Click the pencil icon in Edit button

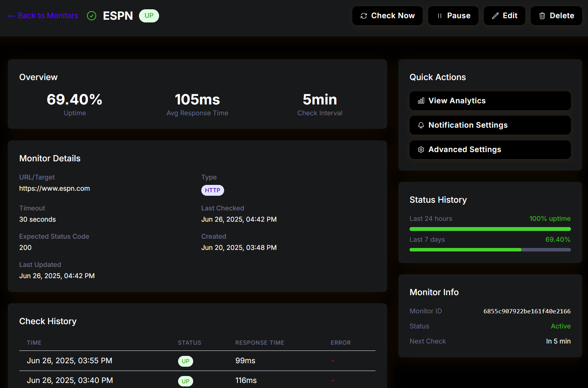click(x=495, y=16)
